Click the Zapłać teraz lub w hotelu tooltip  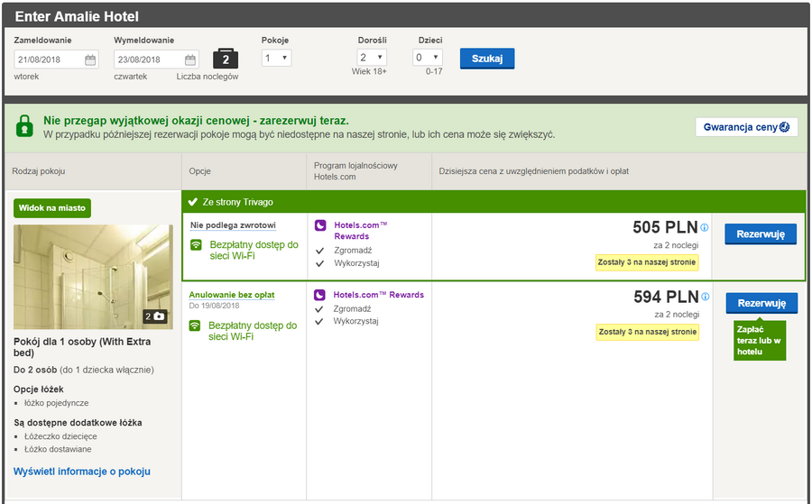click(x=760, y=341)
